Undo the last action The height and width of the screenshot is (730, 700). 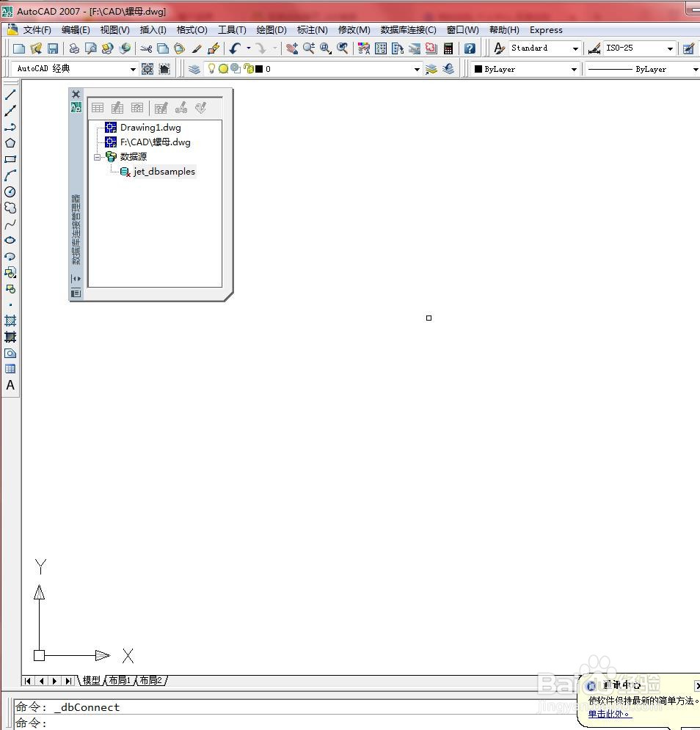click(236, 48)
